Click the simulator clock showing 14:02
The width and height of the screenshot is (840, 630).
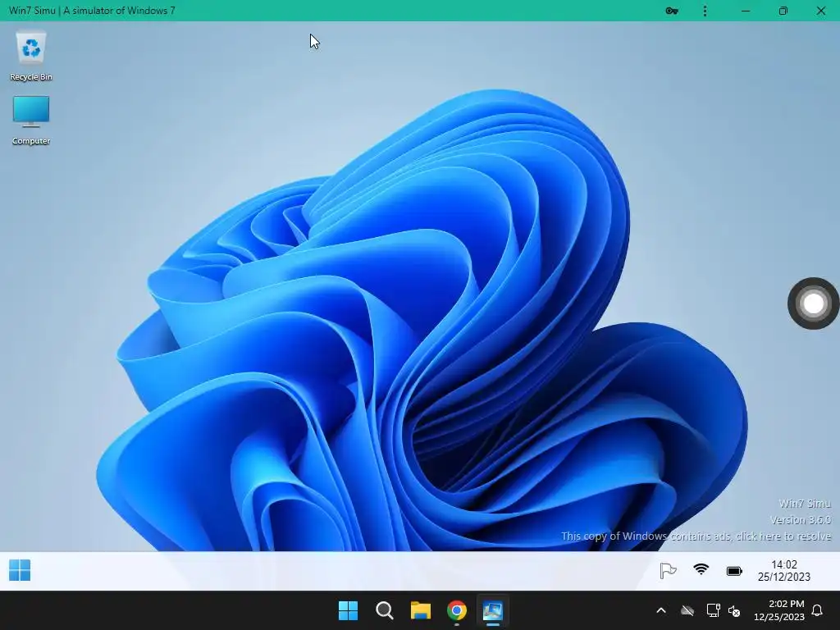pos(783,571)
